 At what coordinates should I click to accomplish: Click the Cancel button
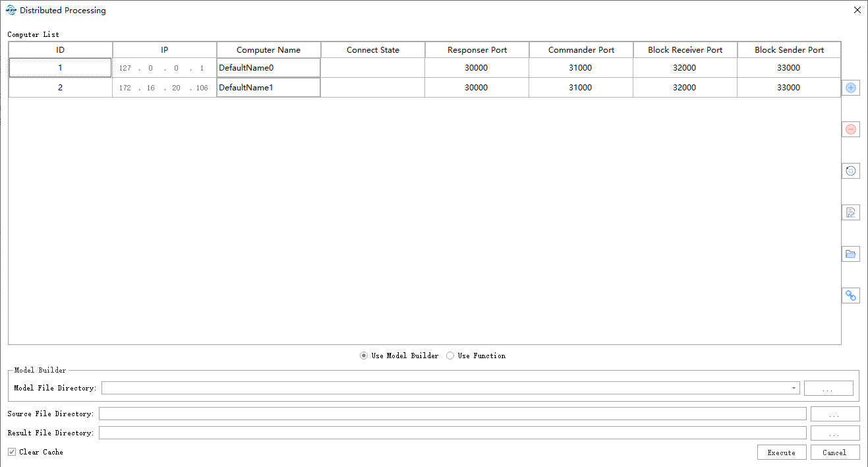point(835,452)
